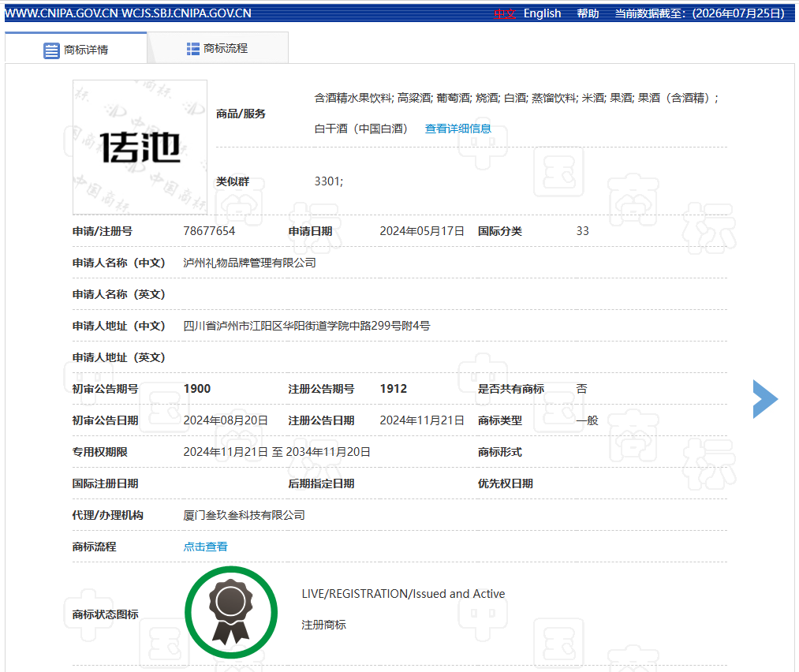The width and height of the screenshot is (799, 672).
Task: Select registration announcement issue 1912
Action: (394, 390)
